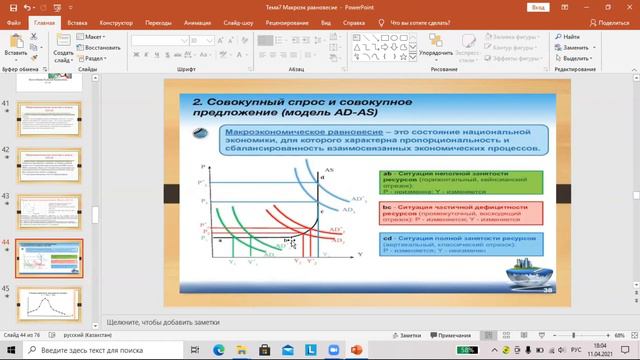This screenshot has width=640, height=360.
Task: Select slide 42 thumbnail
Action: tap(49, 166)
